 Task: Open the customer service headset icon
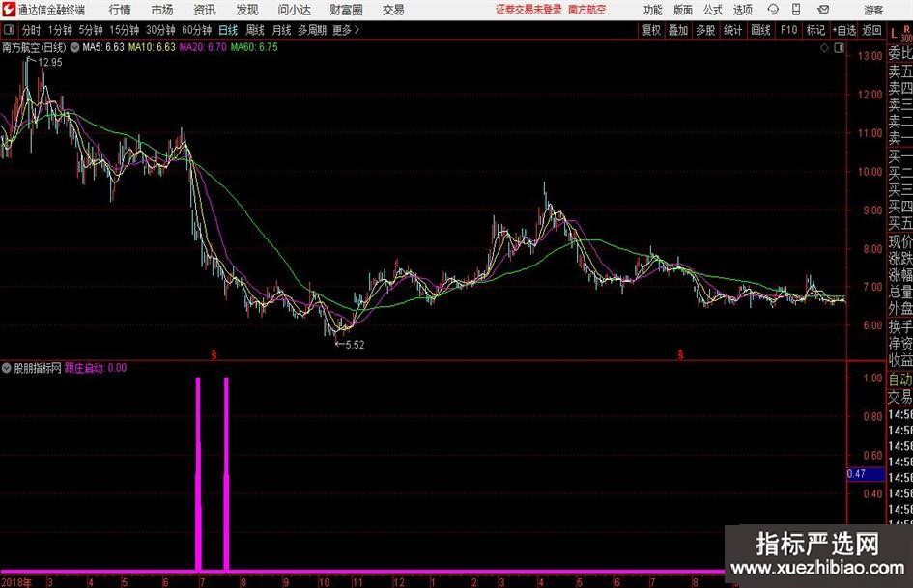(x=773, y=10)
